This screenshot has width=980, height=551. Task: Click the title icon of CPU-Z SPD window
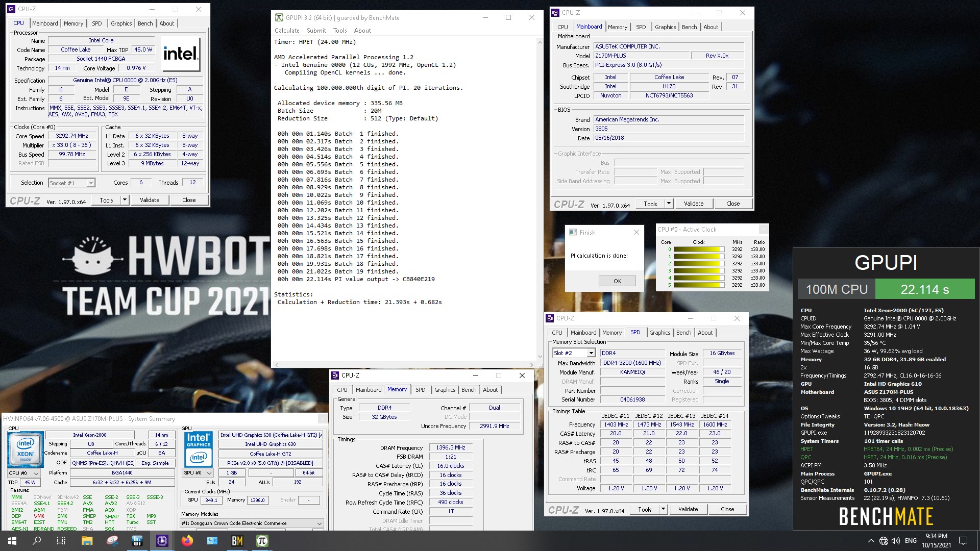pos(550,318)
